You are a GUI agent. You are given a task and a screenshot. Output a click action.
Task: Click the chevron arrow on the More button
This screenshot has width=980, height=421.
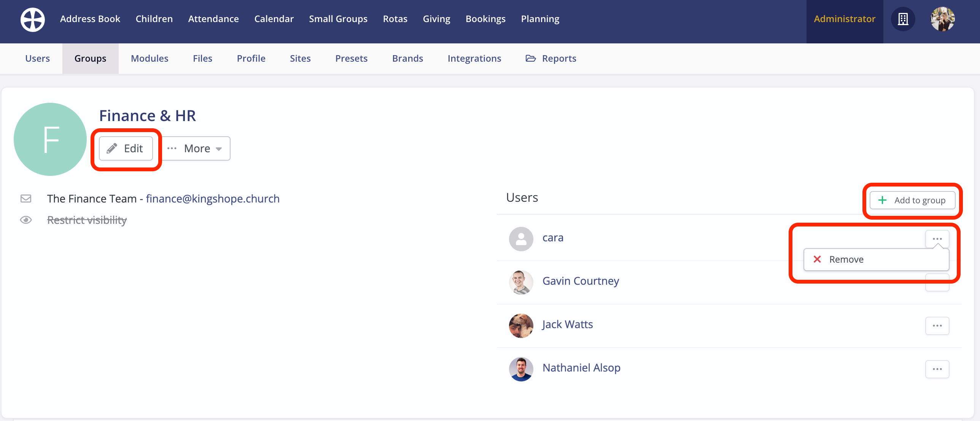click(x=219, y=149)
